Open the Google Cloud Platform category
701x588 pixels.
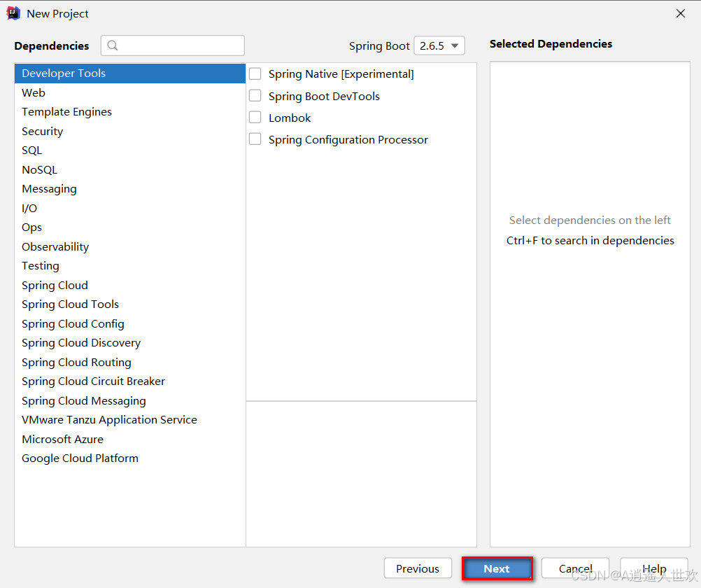[x=130, y=458]
